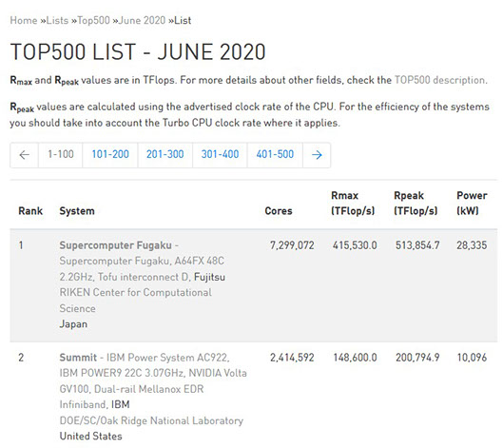Open RIKEN Center for Computational Science
Viewport: 503px width, 448px height.
click(135, 301)
